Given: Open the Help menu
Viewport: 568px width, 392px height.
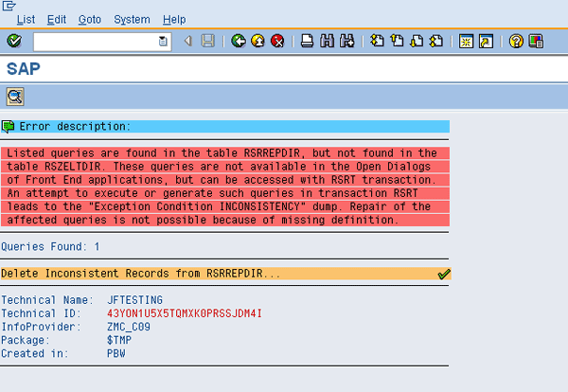Looking at the screenshot, I should tap(174, 19).
